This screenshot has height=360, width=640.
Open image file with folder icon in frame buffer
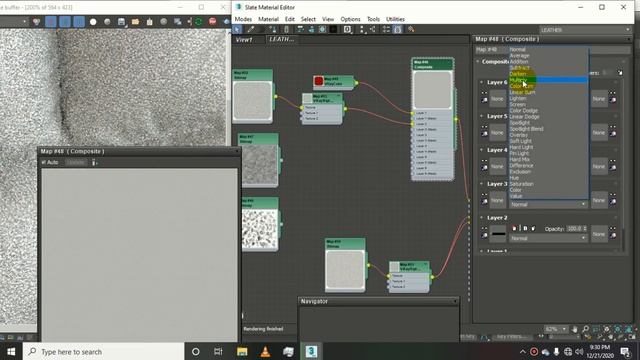tap(135, 22)
